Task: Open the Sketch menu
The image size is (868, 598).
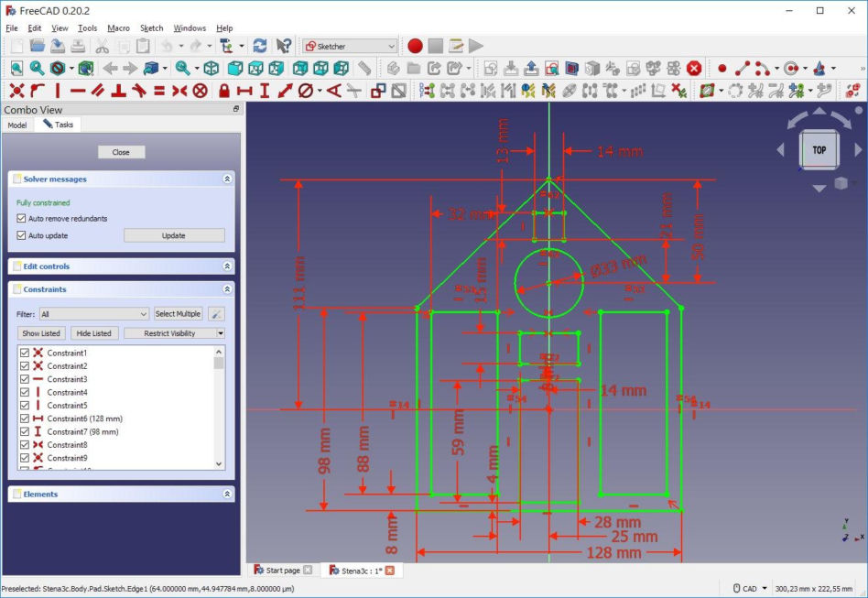Action: pos(151,28)
